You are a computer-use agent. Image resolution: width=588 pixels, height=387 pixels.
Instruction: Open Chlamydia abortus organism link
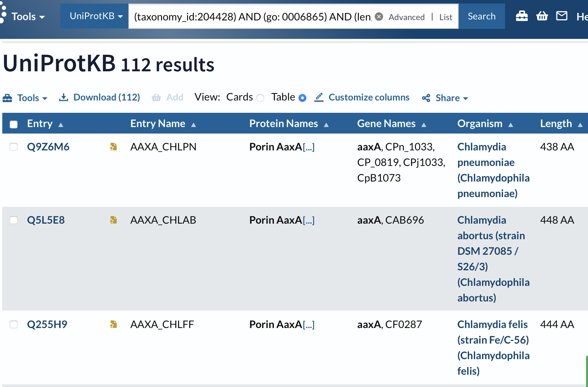[x=493, y=259]
